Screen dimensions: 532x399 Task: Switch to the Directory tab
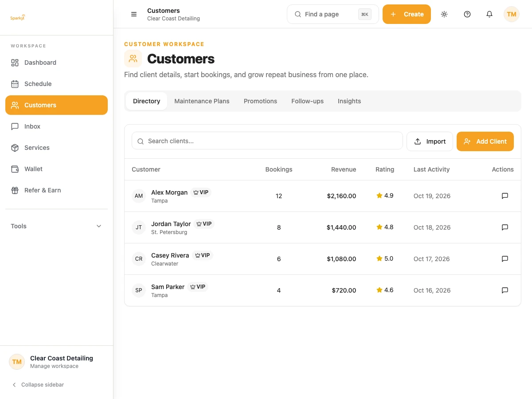pos(146,101)
